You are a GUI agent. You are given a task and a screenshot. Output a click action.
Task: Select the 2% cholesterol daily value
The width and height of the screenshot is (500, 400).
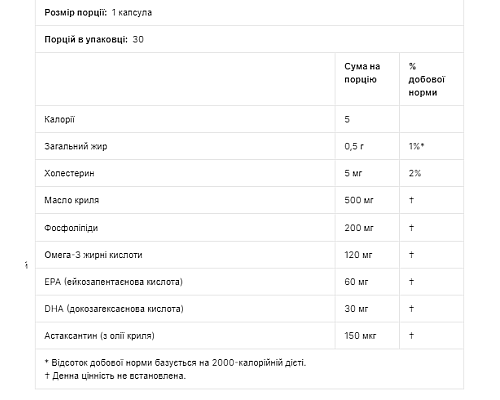(x=415, y=173)
